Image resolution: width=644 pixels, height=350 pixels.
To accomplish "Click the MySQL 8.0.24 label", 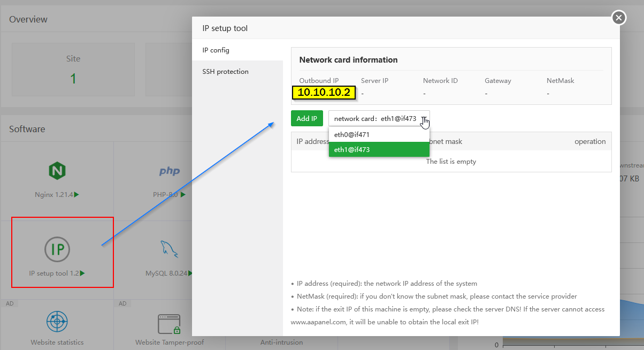I will (x=166, y=273).
